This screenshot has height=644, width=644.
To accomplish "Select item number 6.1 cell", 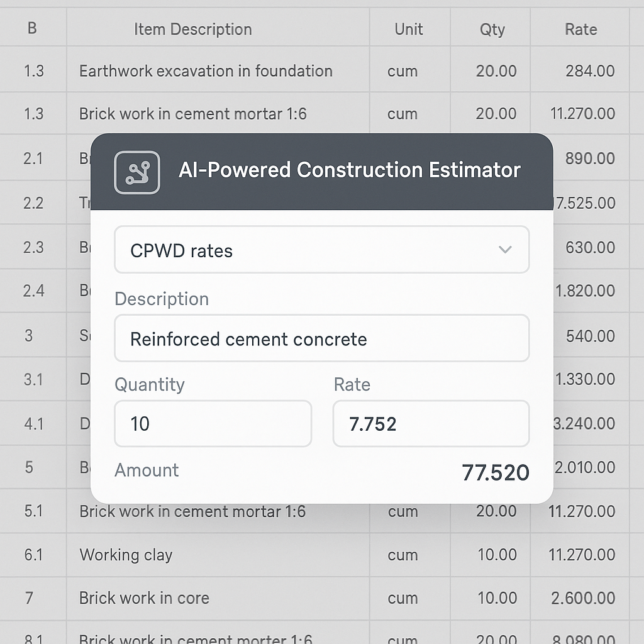I will [x=33, y=555].
